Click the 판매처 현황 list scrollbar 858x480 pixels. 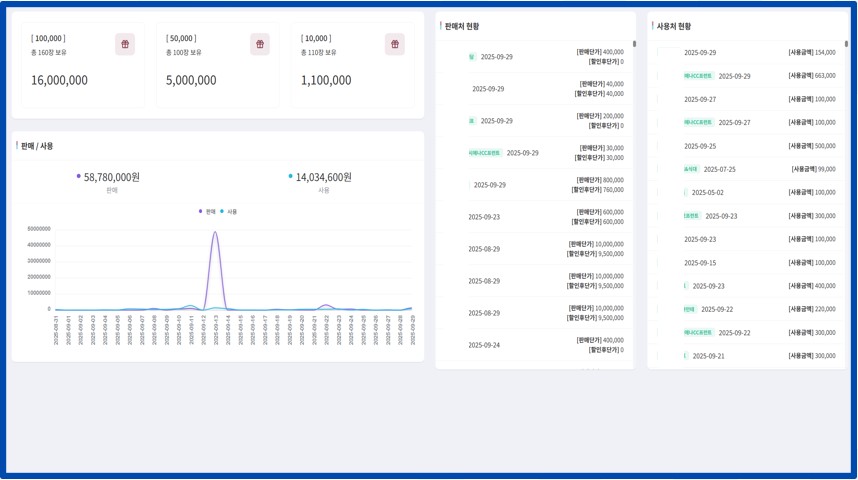pos(634,44)
